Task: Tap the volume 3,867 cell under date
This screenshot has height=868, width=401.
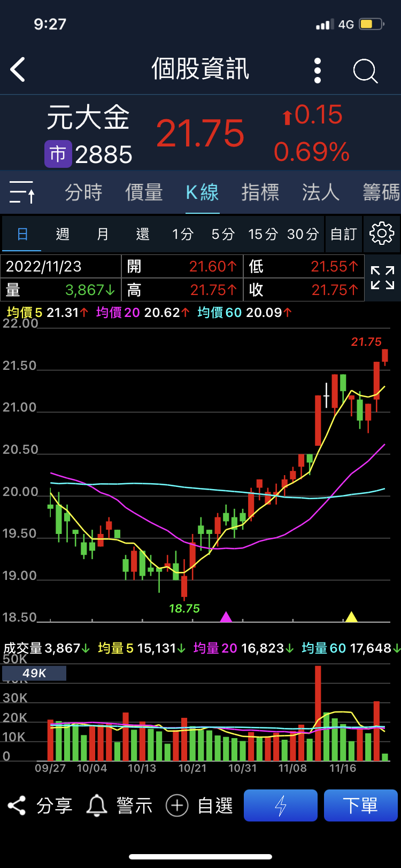Action: [x=61, y=290]
